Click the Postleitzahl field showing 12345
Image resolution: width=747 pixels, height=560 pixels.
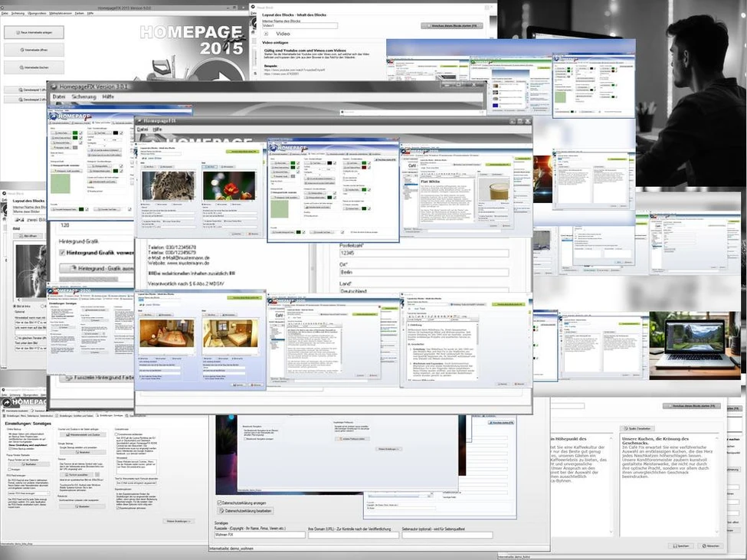click(424, 253)
